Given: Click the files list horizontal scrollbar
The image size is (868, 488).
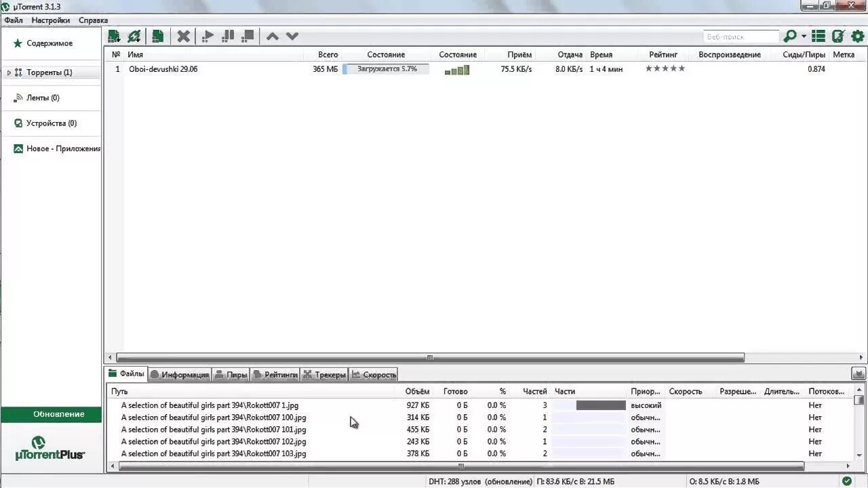Looking at the screenshot, I should point(461,466).
